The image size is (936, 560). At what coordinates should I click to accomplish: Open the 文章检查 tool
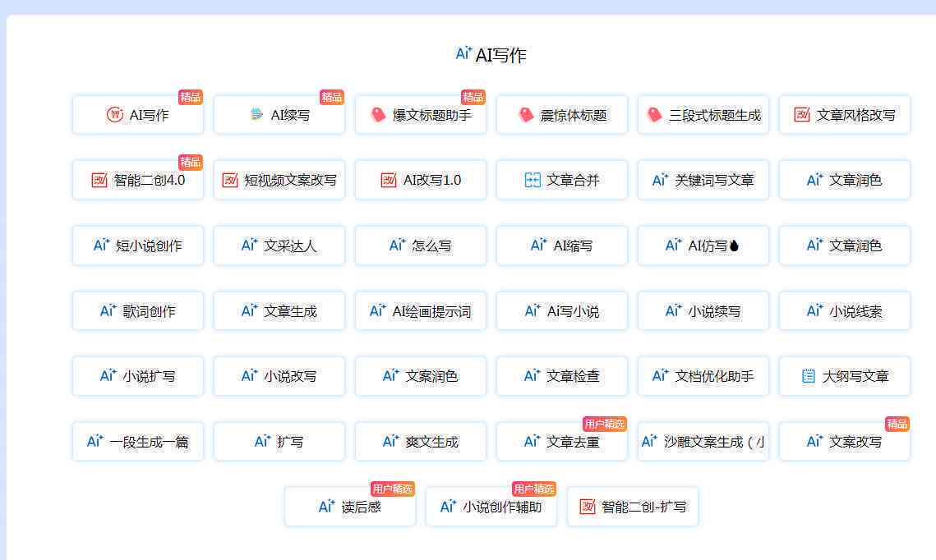[562, 376]
